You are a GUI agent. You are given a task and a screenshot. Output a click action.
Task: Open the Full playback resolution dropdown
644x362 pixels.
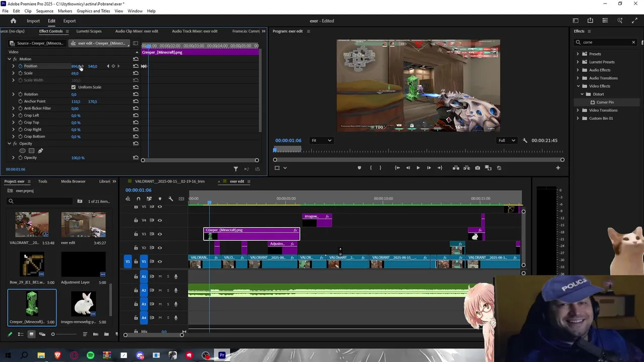507,140
